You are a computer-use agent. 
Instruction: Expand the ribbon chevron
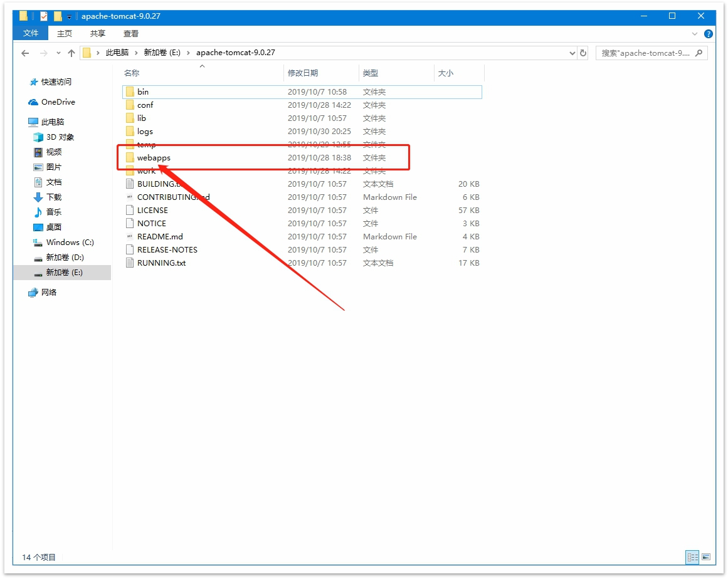[x=695, y=34]
